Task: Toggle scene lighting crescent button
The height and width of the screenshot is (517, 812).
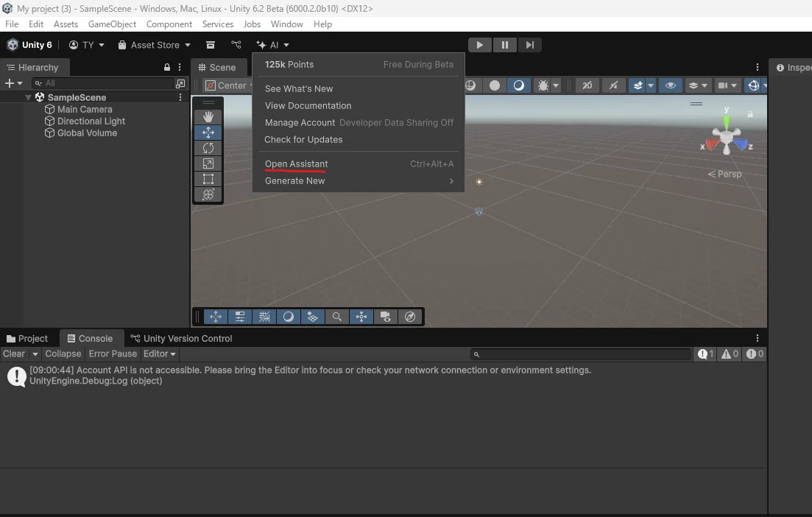Action: (518, 85)
